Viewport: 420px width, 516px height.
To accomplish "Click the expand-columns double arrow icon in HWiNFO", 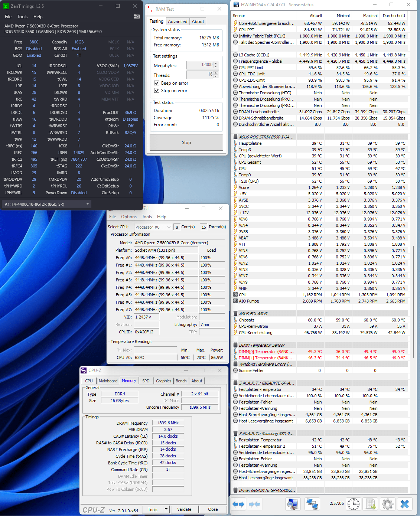I will pyautogui.click(x=238, y=504).
